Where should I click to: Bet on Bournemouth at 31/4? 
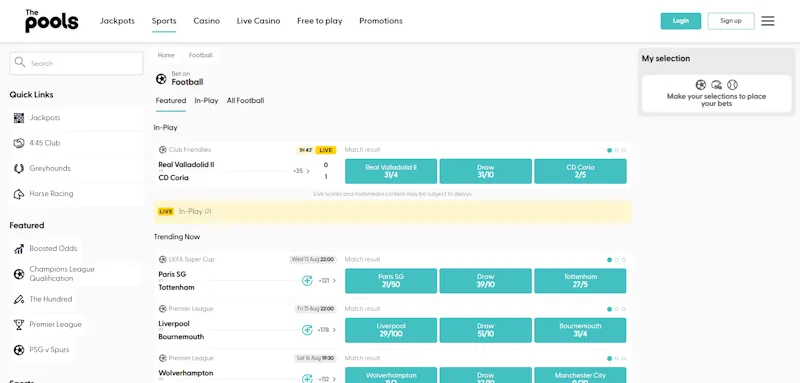pos(580,330)
